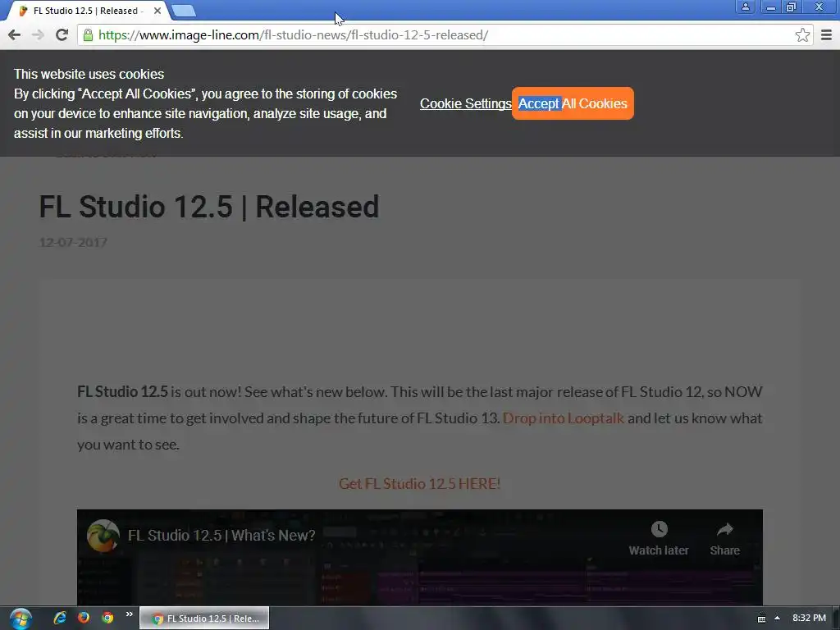Click the video Share arrow icon

coord(725,529)
